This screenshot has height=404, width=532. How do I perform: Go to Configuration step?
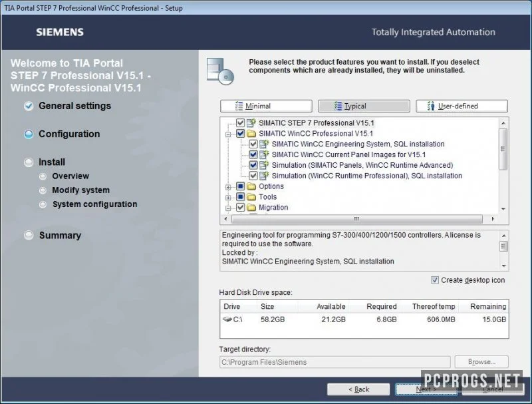point(69,134)
